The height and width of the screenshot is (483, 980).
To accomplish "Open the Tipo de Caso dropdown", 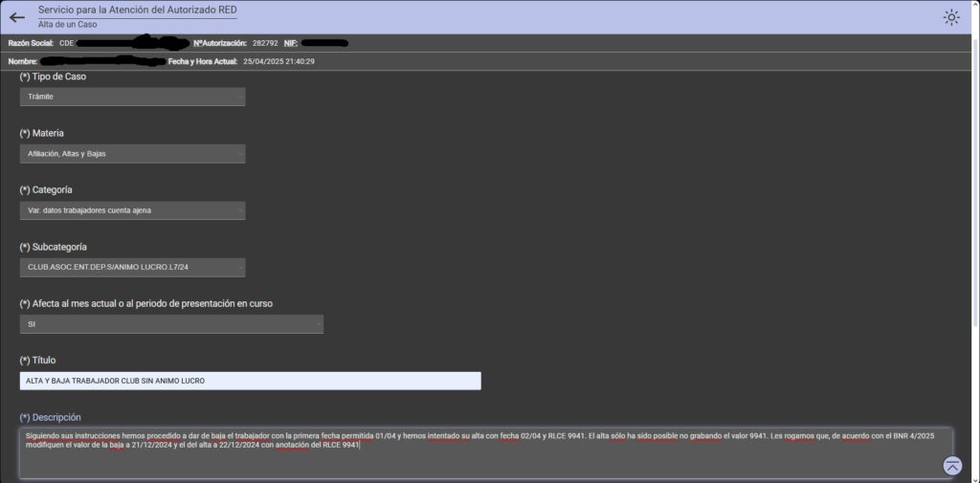I will pos(132,97).
